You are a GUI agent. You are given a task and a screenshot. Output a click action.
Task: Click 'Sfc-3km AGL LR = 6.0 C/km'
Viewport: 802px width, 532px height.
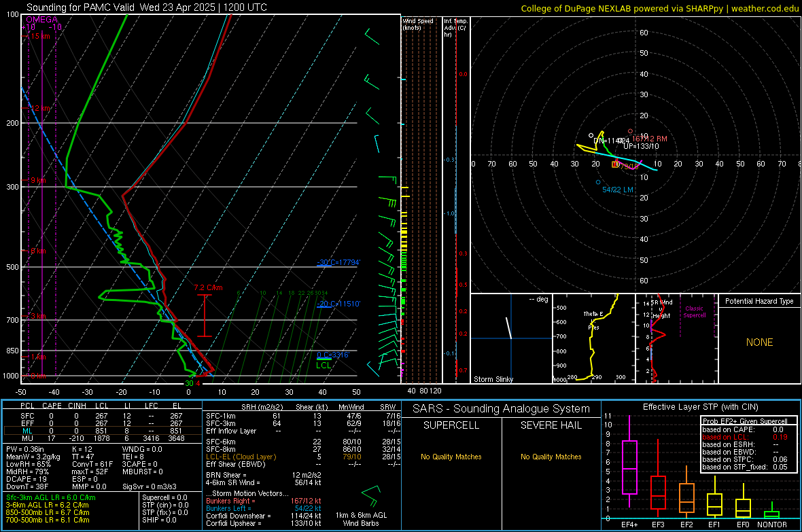[51, 497]
